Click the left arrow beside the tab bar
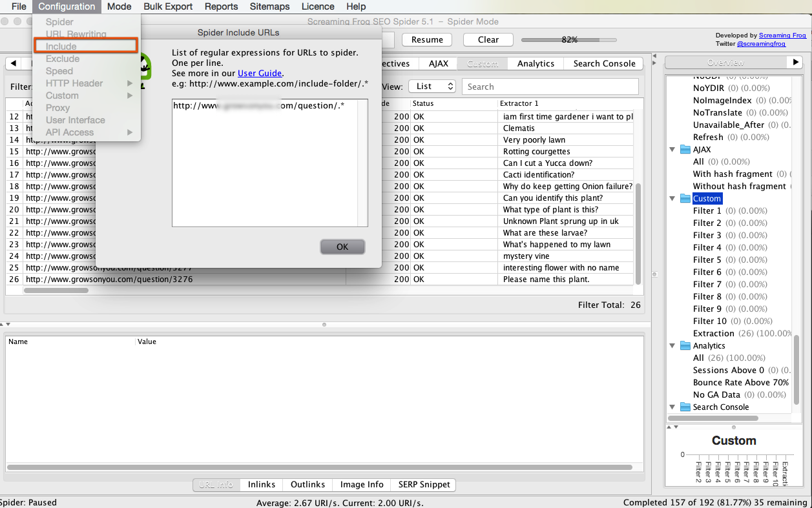This screenshot has height=508, width=812. click(x=14, y=63)
